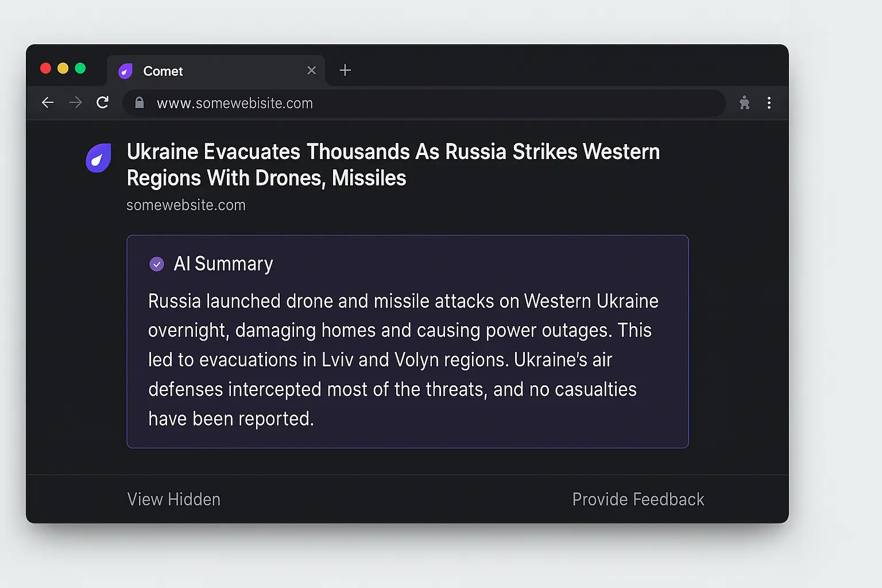Close the Comet tab
The image size is (882, 588).
point(312,70)
